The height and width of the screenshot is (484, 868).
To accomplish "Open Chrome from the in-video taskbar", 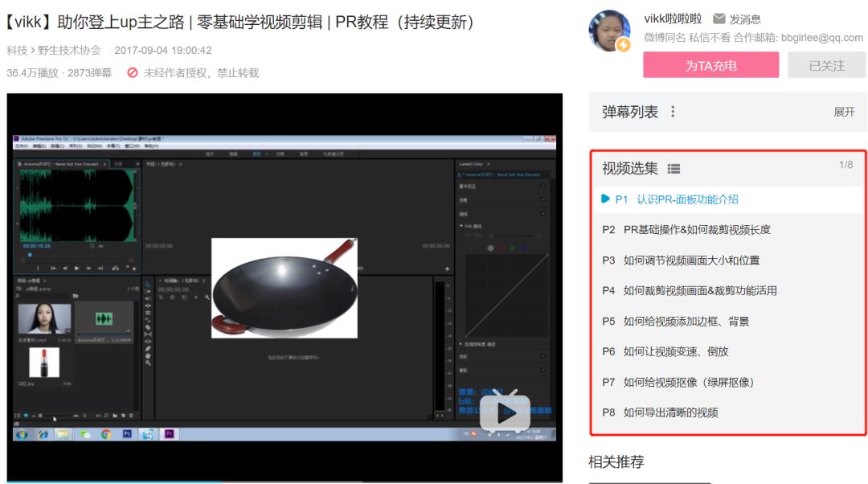I will tap(106, 435).
